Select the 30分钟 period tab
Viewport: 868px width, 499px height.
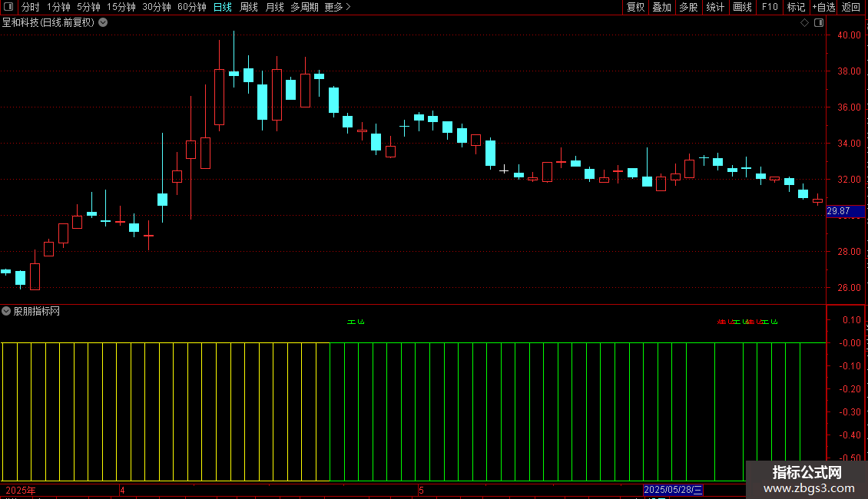tap(157, 7)
